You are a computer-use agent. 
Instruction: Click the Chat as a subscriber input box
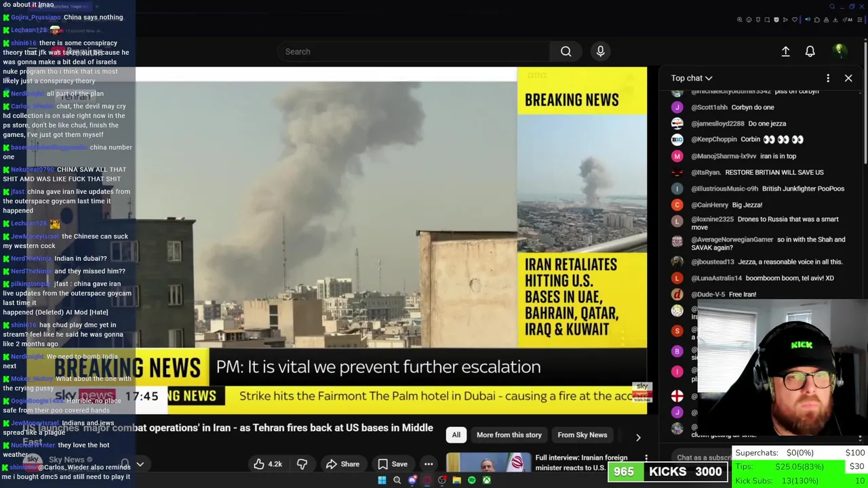coord(702,457)
